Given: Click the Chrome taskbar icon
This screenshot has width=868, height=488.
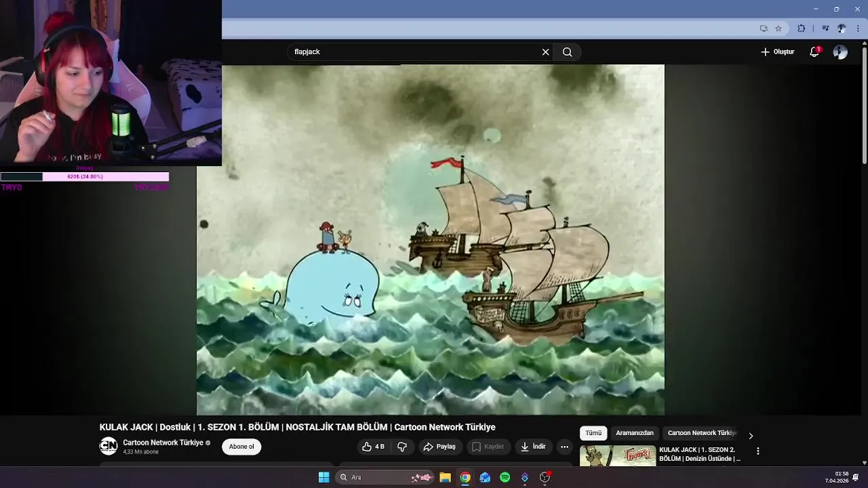Looking at the screenshot, I should pyautogui.click(x=465, y=478).
